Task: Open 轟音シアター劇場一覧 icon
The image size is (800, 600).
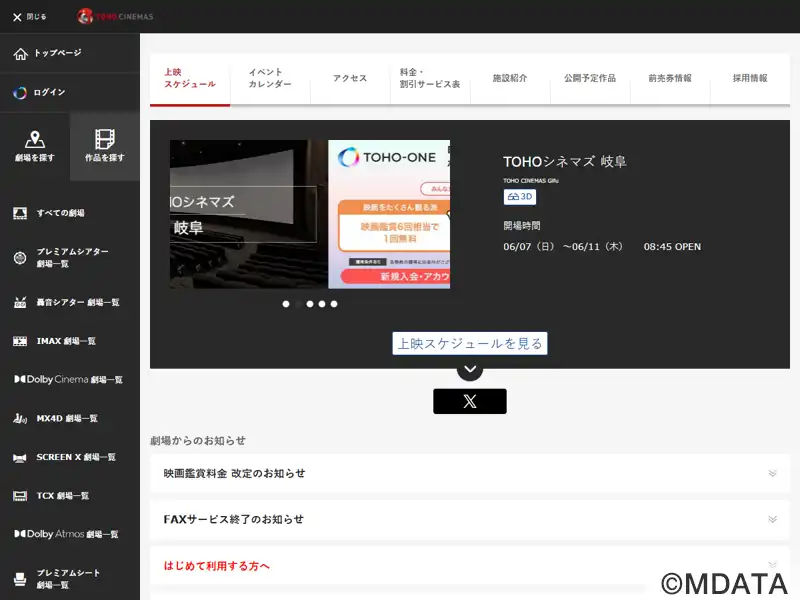Action: [20, 303]
